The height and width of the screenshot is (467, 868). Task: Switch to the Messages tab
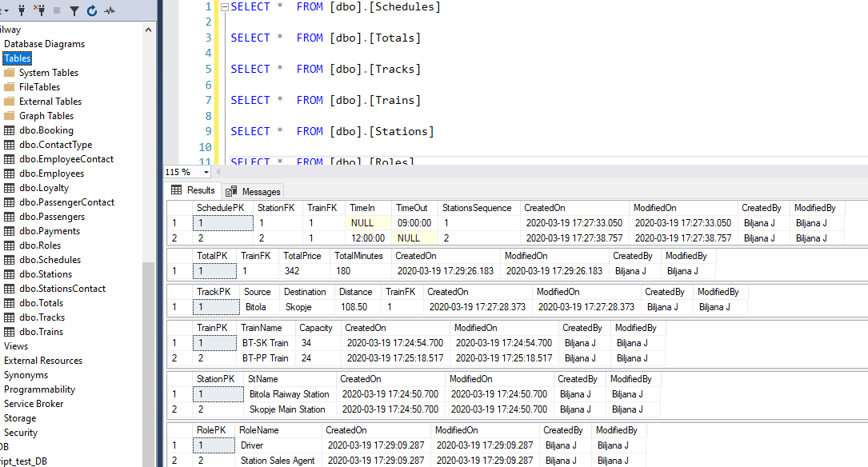pos(253,191)
